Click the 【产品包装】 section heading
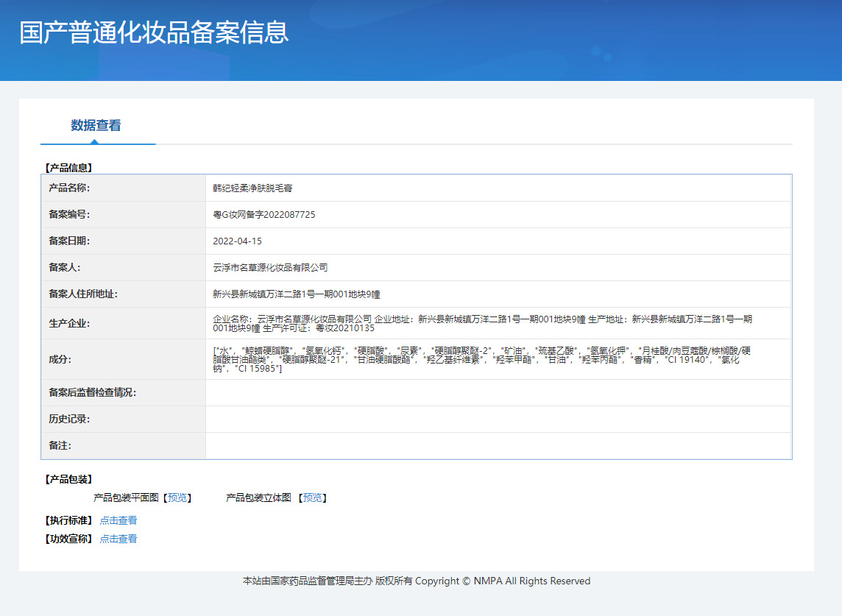 pos(68,480)
